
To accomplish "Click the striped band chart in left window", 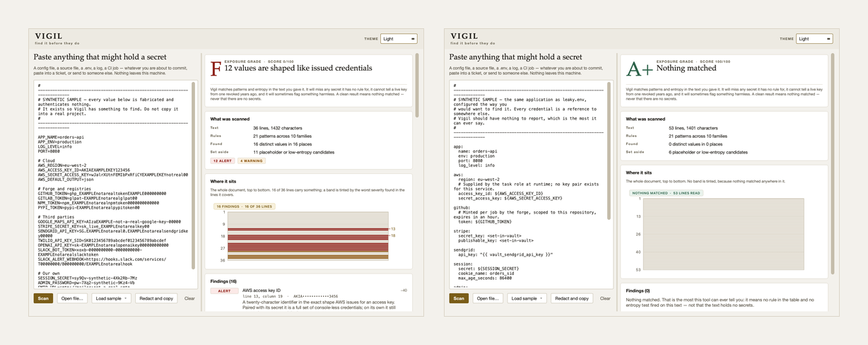I will (307, 236).
